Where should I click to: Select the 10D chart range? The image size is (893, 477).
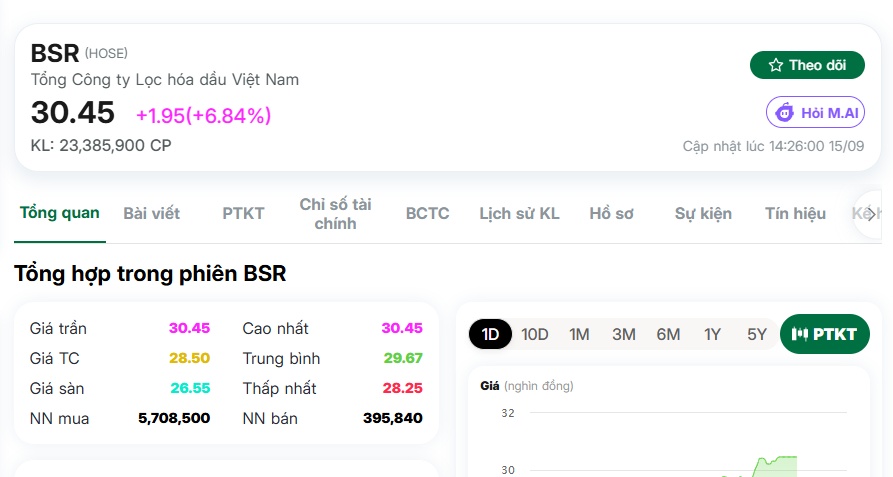pyautogui.click(x=535, y=334)
